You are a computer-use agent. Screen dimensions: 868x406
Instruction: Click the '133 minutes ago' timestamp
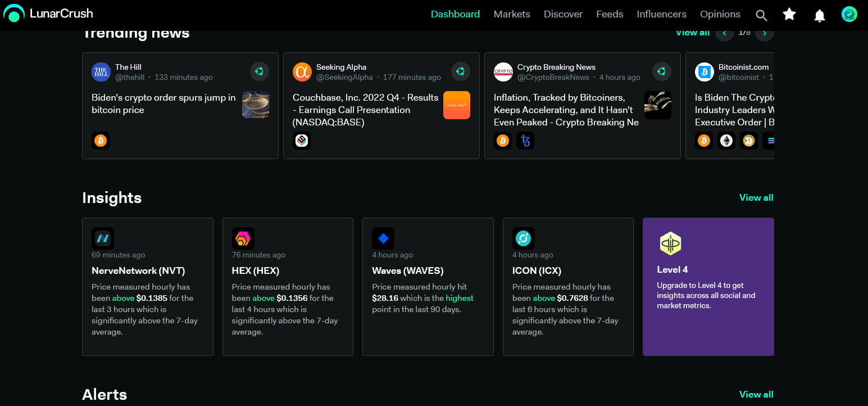click(x=184, y=78)
